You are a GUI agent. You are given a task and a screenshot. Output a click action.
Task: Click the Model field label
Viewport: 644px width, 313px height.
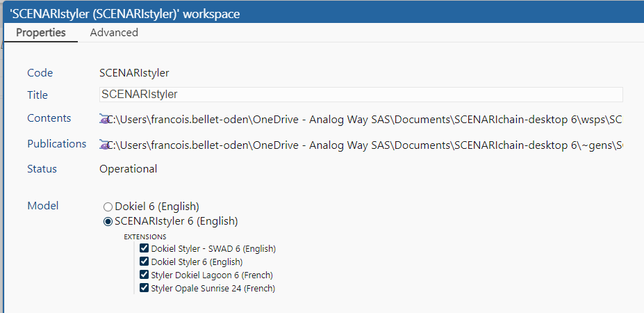pos(42,206)
